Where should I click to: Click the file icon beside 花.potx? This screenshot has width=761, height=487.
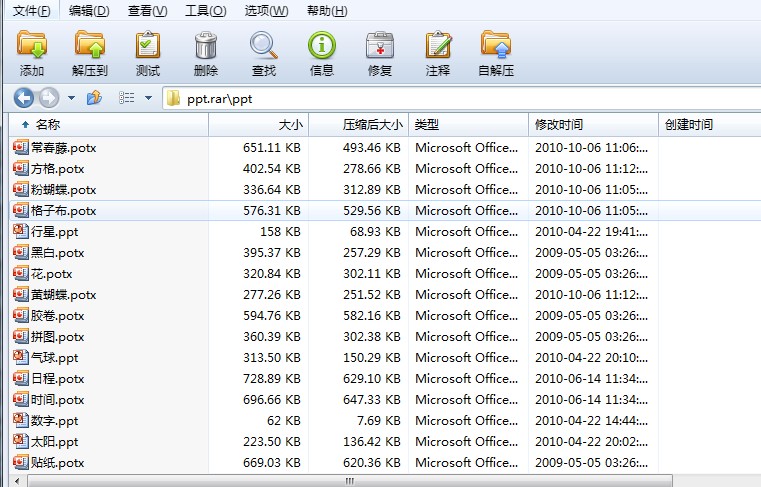point(21,273)
